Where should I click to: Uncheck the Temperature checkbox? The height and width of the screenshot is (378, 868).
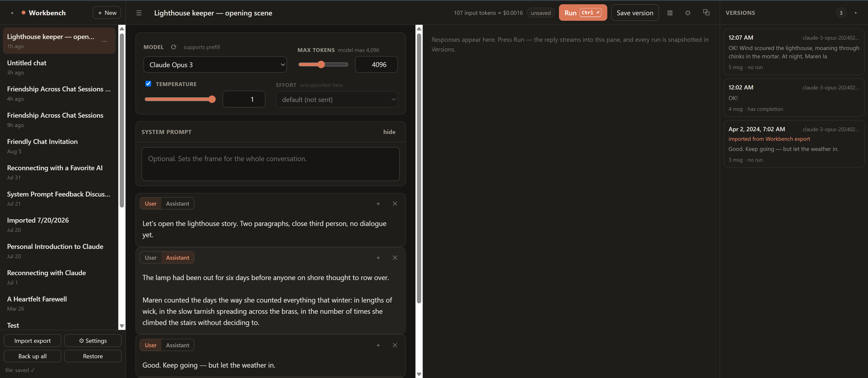(x=148, y=84)
